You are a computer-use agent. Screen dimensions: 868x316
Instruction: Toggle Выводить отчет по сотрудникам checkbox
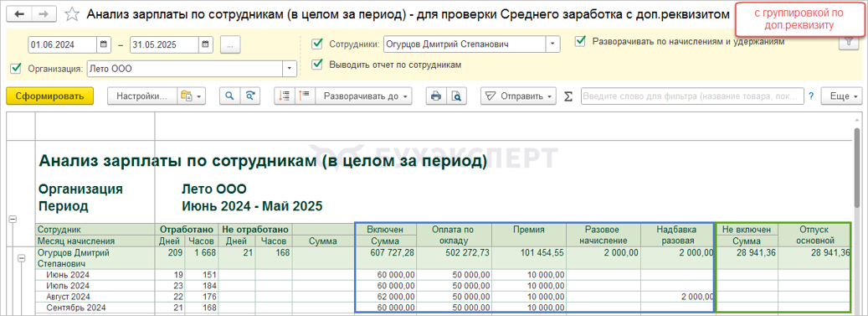point(317,65)
